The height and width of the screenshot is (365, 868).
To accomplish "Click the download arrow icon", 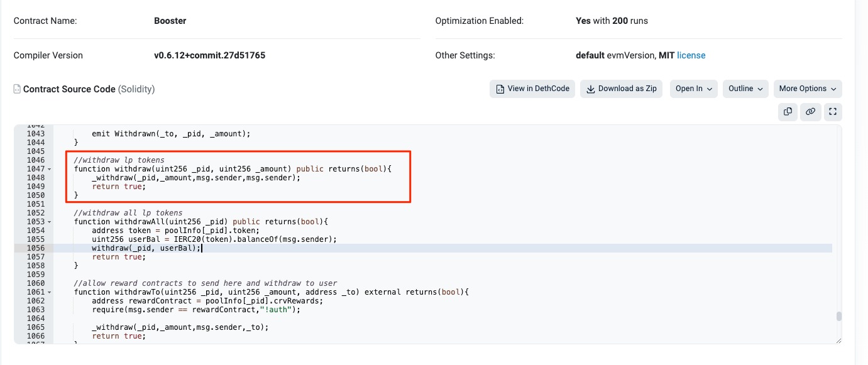I will (590, 89).
